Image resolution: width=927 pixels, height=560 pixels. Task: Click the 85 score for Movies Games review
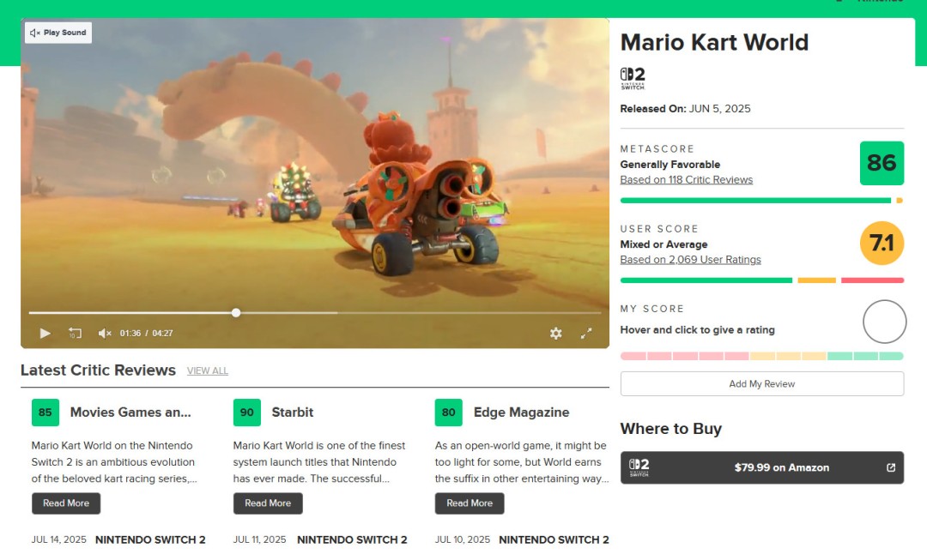pos(45,412)
